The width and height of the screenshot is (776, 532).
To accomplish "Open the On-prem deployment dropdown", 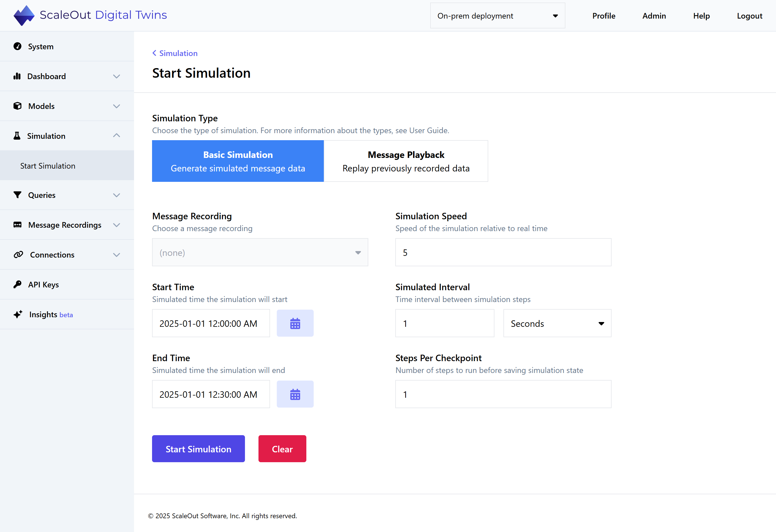I will coord(498,16).
